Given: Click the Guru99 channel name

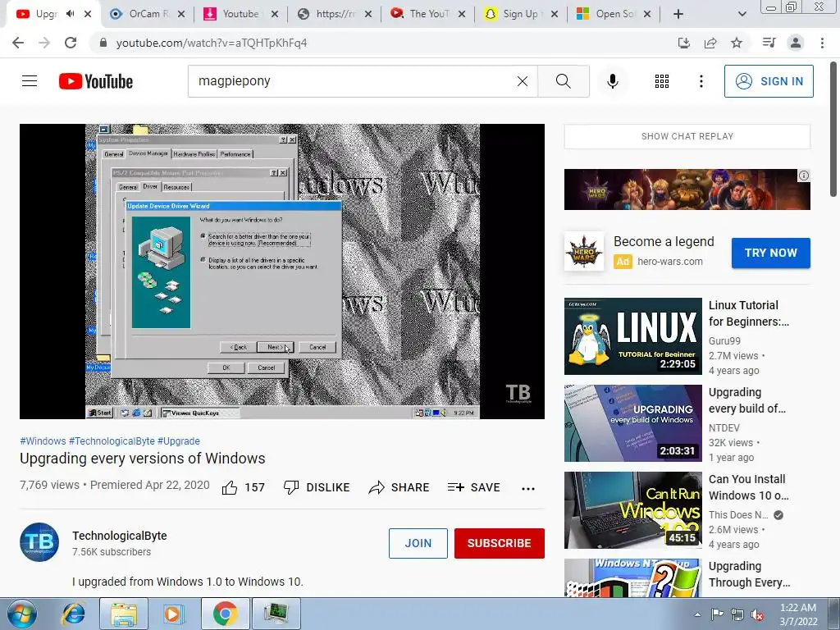Looking at the screenshot, I should point(724,340).
